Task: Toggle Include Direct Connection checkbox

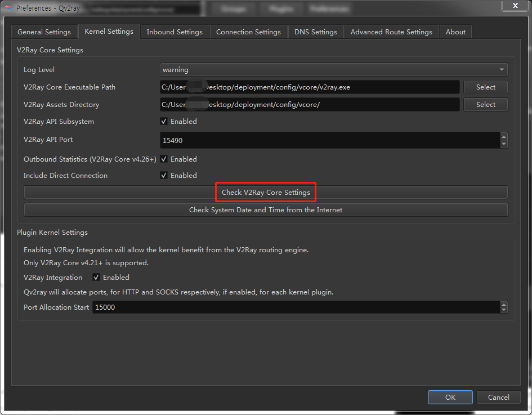Action: (x=164, y=176)
